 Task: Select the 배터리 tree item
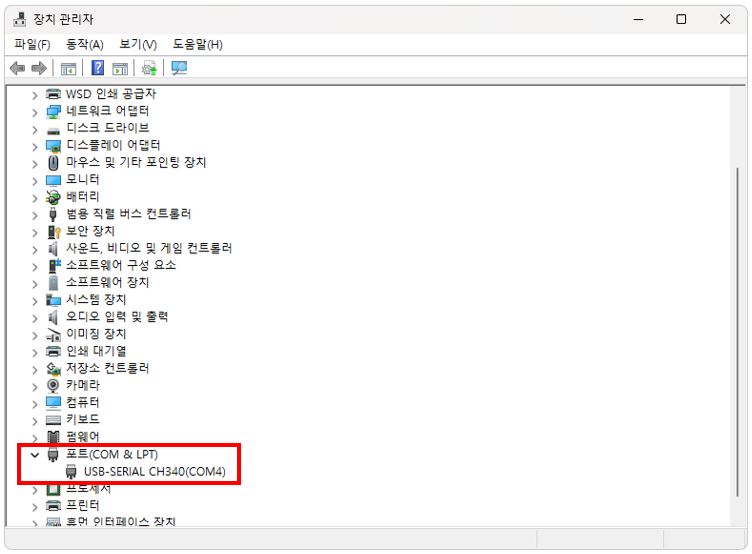click(x=82, y=197)
